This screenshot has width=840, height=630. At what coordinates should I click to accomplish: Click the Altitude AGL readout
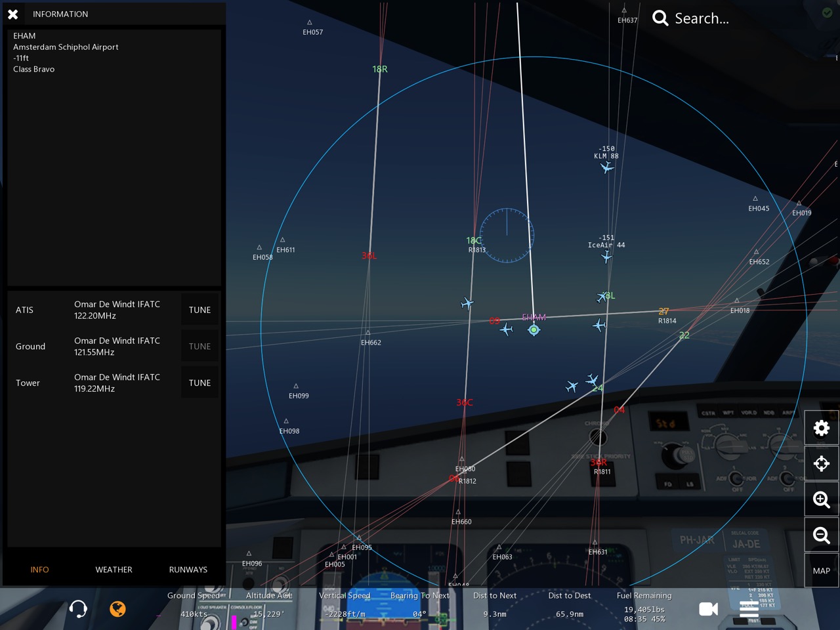[x=269, y=604]
